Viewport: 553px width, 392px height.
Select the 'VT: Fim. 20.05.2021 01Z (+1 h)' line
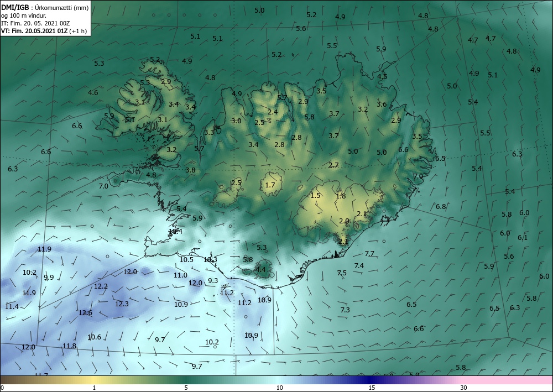pos(44,30)
